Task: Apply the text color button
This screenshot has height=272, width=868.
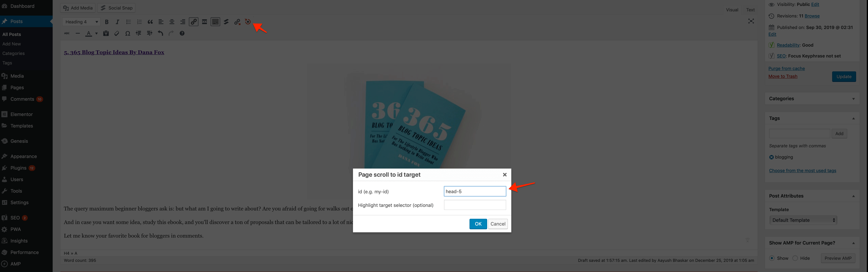Action: pos(88,33)
